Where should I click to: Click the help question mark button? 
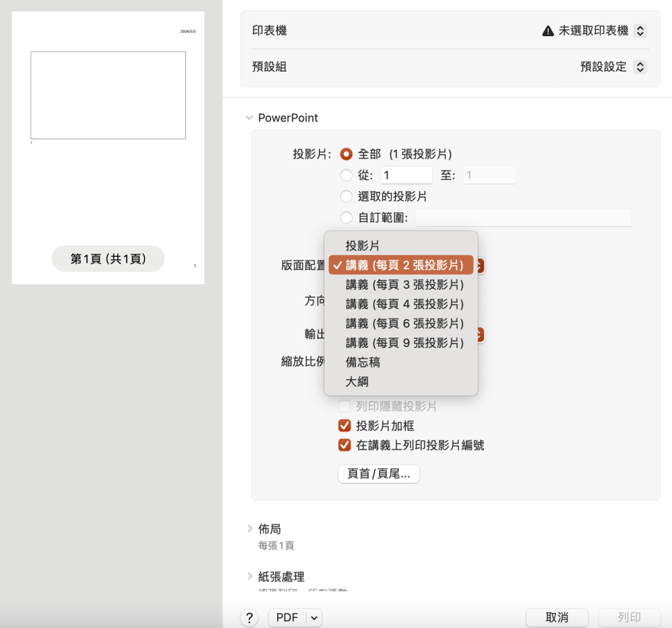point(249,617)
